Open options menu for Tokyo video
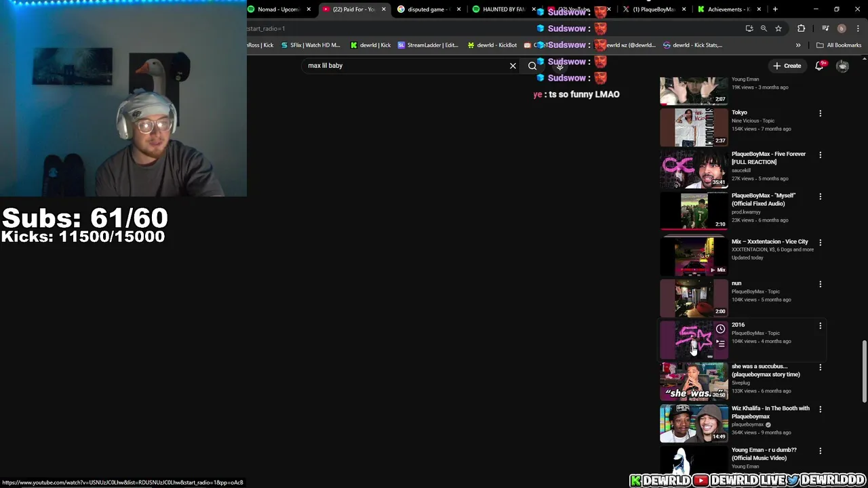This screenshot has height=488, width=868. point(820,113)
